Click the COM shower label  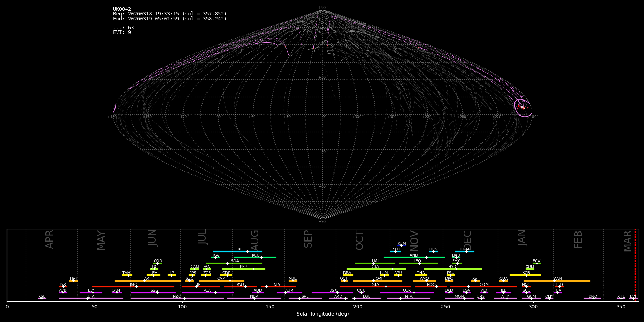(x=484, y=285)
